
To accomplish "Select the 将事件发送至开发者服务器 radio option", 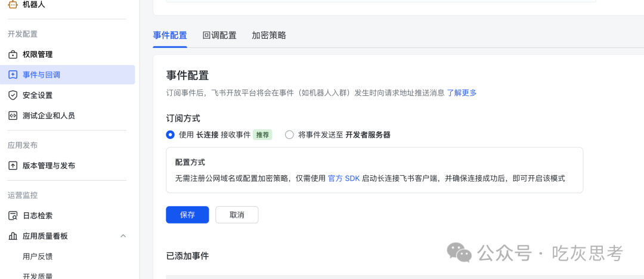I will point(289,135).
